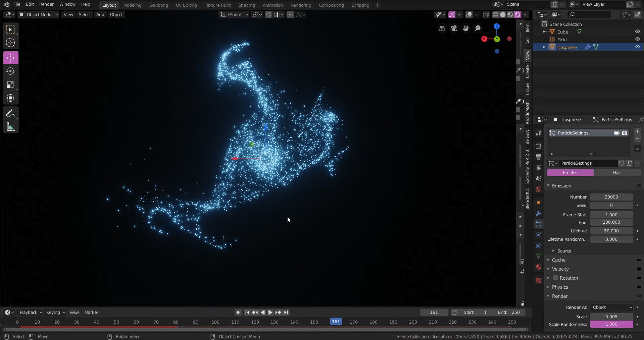Click the Play animation button
644x340 pixels.
270,313
